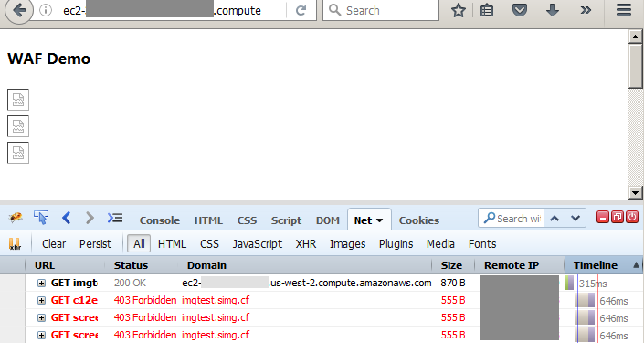Find next match with down arrow

coord(575,218)
